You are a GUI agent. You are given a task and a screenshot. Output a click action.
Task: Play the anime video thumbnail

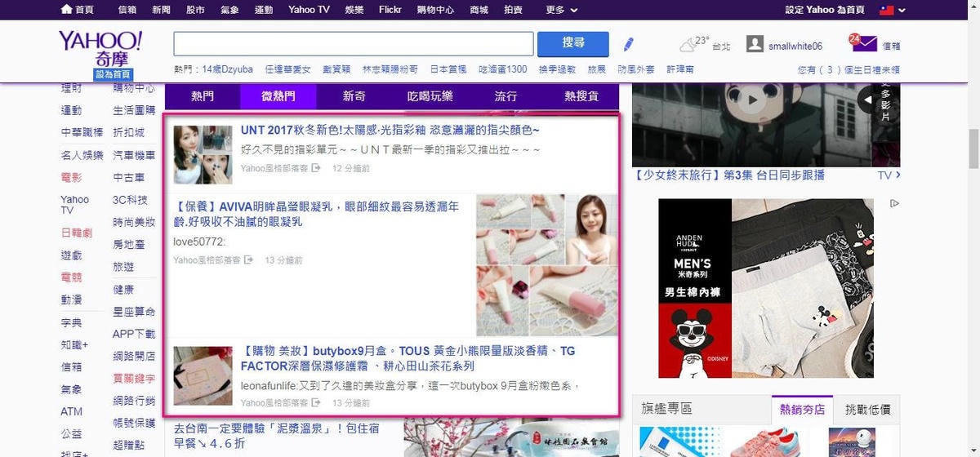[753, 100]
